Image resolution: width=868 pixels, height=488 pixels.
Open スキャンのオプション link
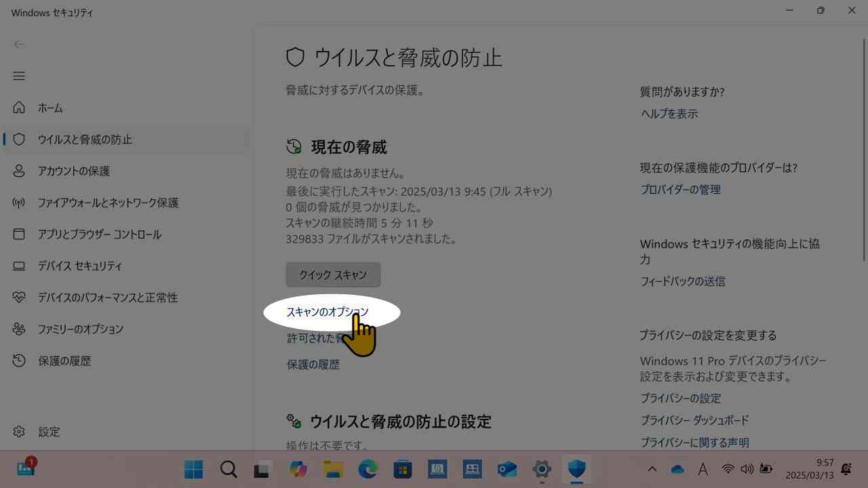[328, 312]
